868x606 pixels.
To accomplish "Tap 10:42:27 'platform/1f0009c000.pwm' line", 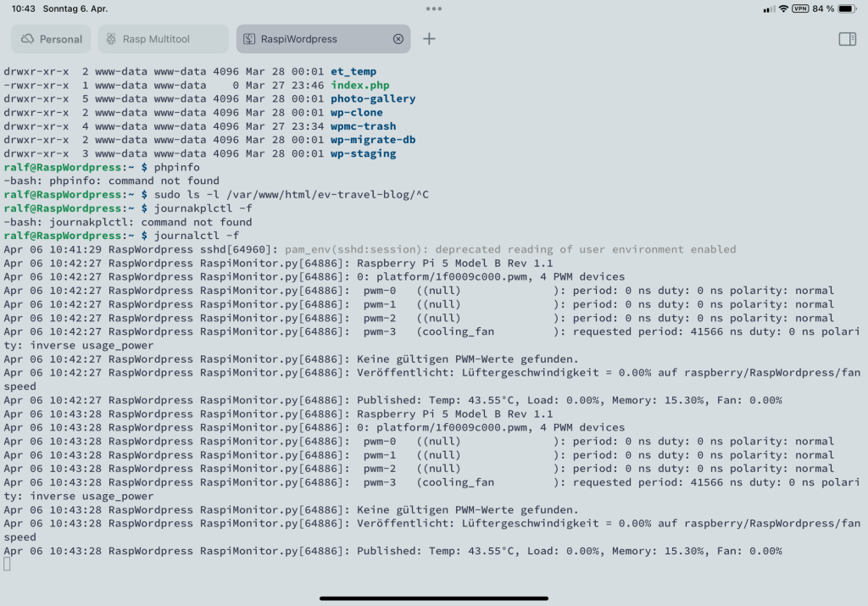I will click(314, 276).
